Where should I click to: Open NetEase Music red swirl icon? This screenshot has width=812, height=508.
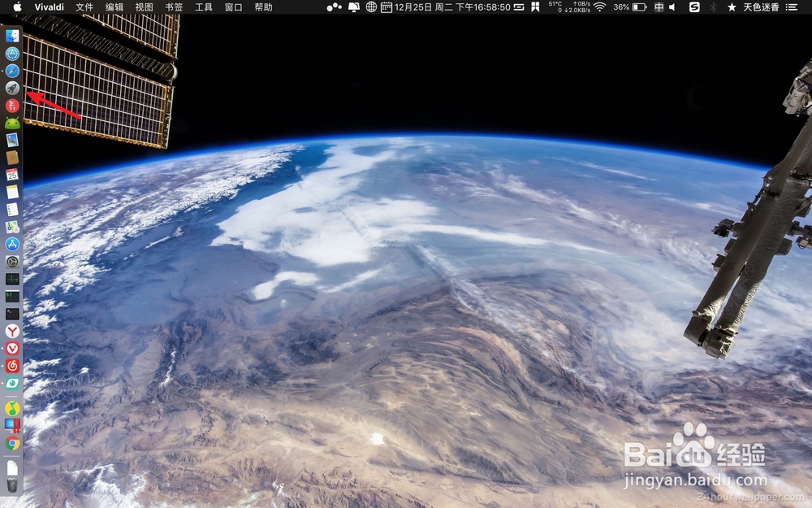click(x=12, y=366)
